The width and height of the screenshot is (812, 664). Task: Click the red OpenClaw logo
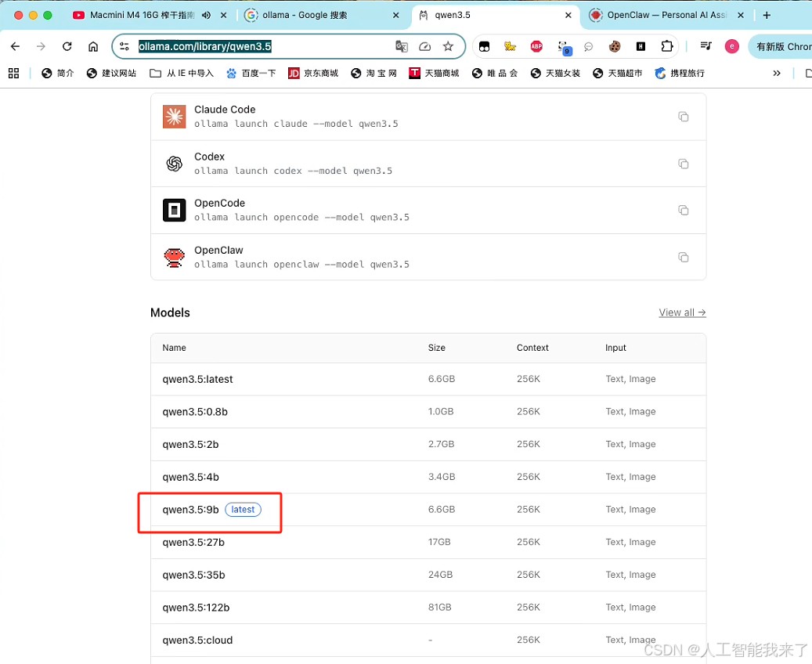(174, 258)
